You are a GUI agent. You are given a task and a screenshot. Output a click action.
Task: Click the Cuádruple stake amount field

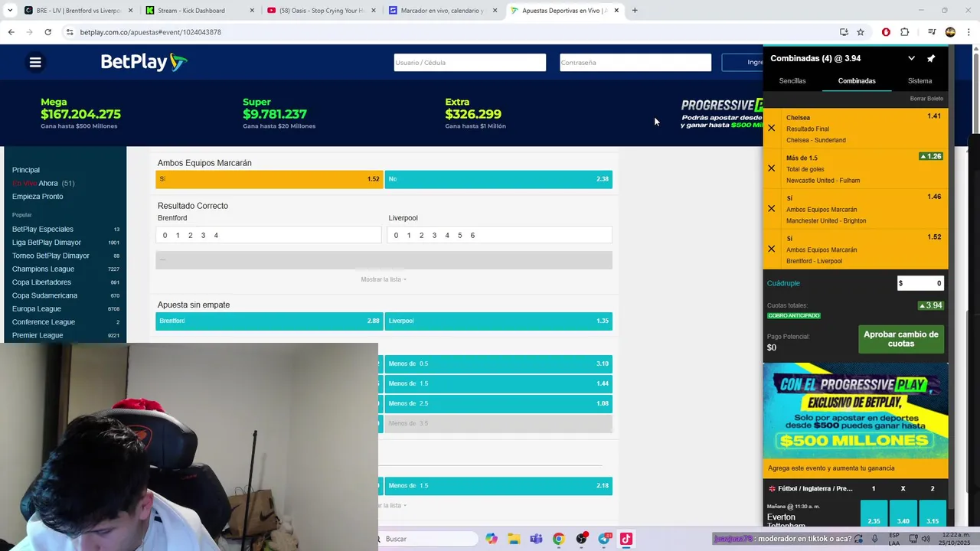tap(920, 283)
